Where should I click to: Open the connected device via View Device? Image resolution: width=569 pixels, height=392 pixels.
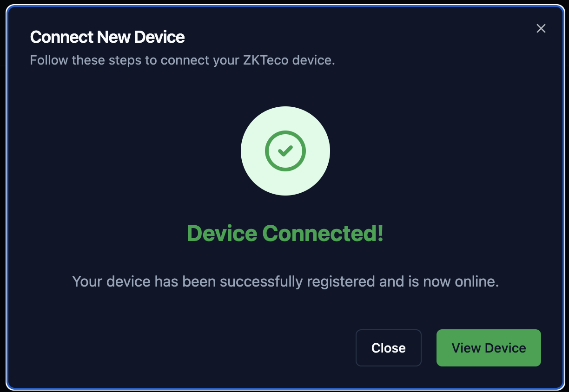489,348
